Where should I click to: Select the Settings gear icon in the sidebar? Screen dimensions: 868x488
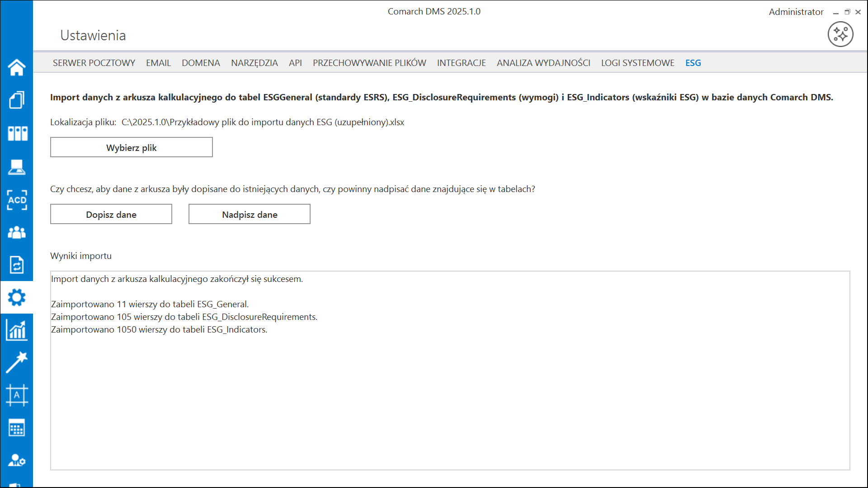pos(17,297)
